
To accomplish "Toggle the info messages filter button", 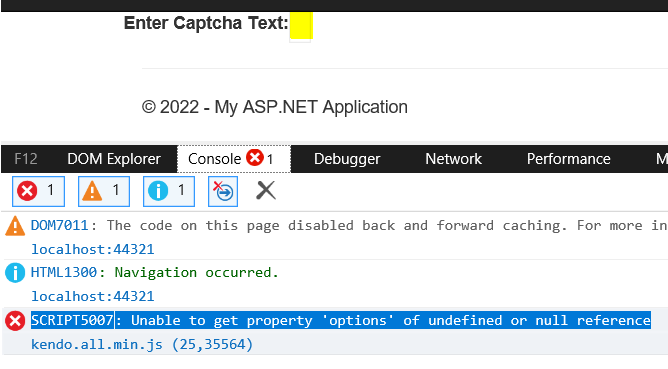I will coord(169,191).
